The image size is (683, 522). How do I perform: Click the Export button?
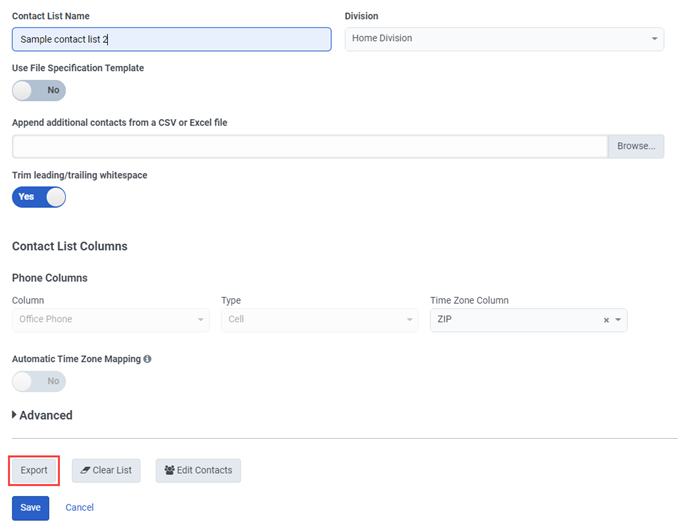(34, 470)
